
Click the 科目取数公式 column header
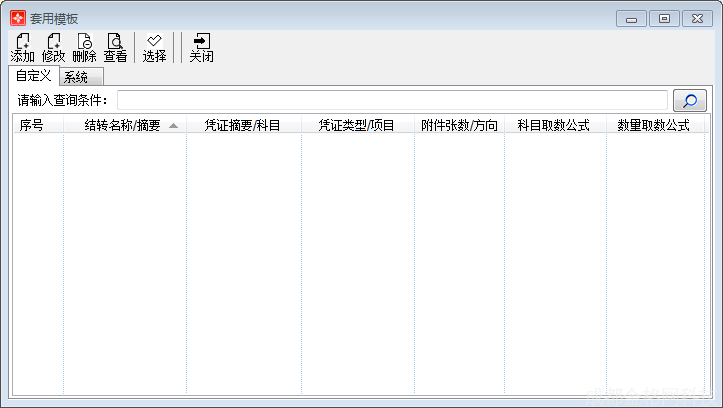pos(554,125)
